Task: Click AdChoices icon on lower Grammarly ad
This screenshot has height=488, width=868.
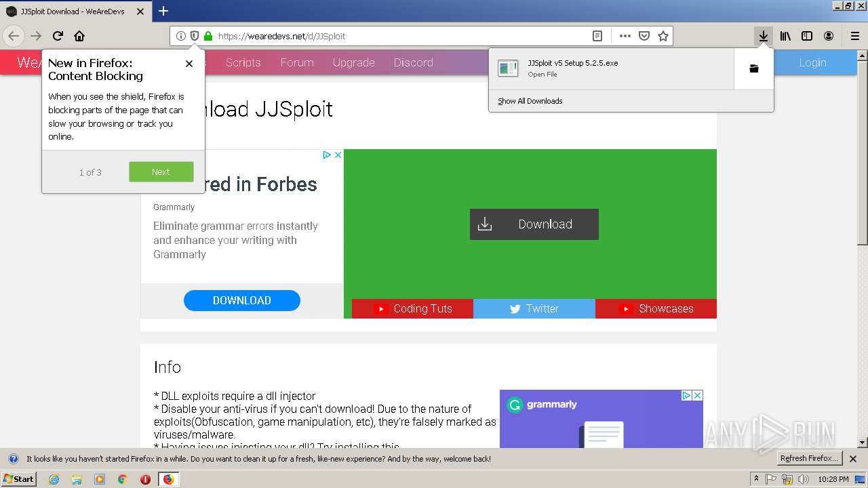Action: click(x=686, y=395)
